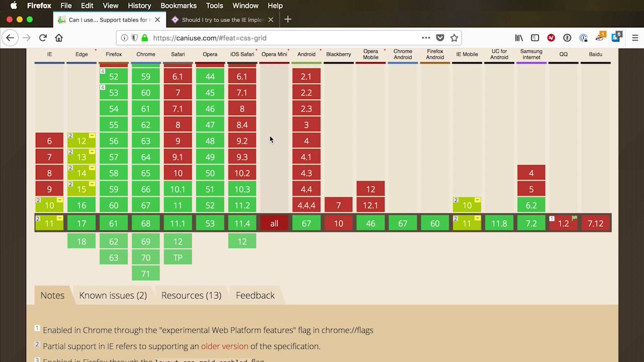This screenshot has width=644, height=362.
Task: Open the Feedback tab
Action: pos(255,295)
